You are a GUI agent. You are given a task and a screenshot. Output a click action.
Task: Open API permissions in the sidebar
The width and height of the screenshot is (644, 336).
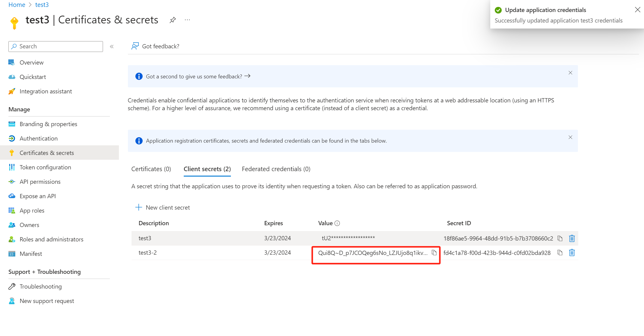(x=40, y=182)
